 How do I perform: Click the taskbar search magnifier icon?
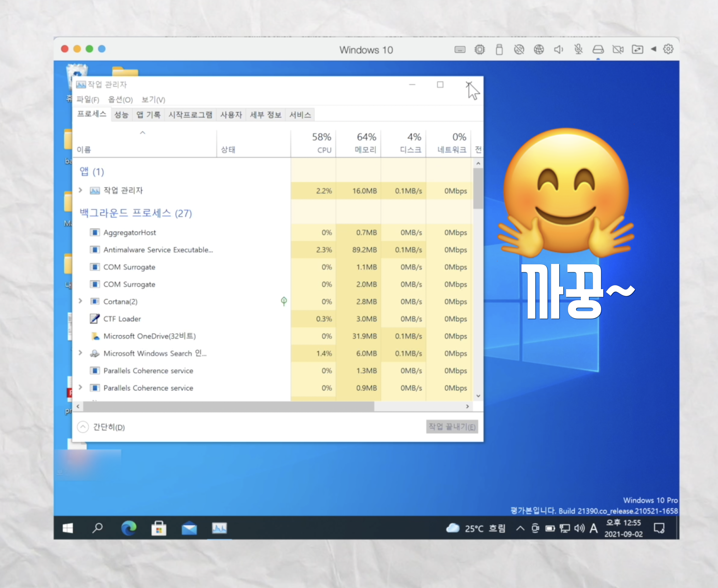(x=98, y=528)
